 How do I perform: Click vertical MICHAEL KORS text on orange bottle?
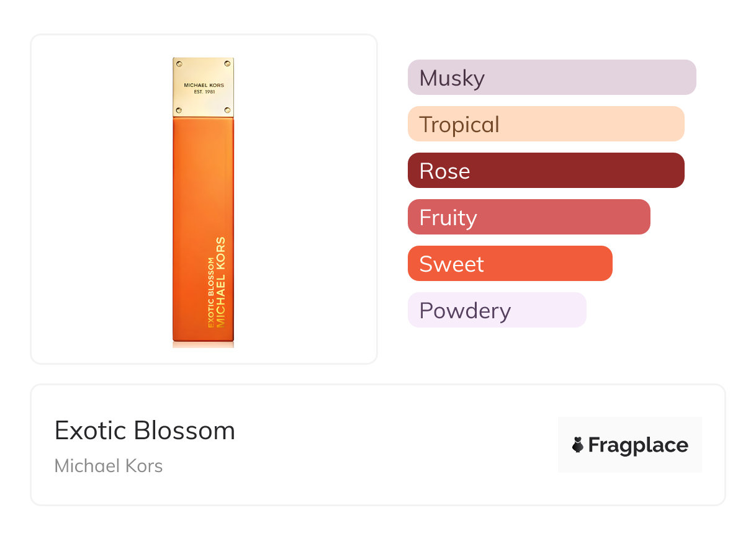[x=220, y=282]
